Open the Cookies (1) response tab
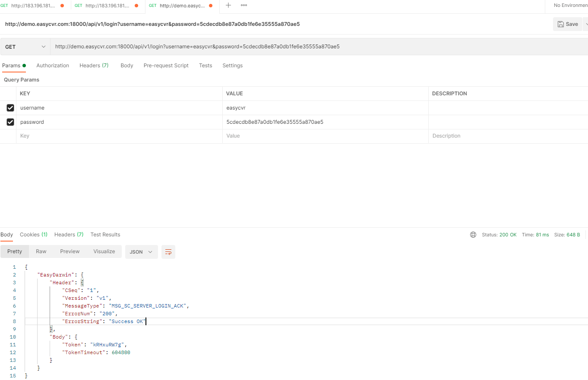 click(x=34, y=235)
